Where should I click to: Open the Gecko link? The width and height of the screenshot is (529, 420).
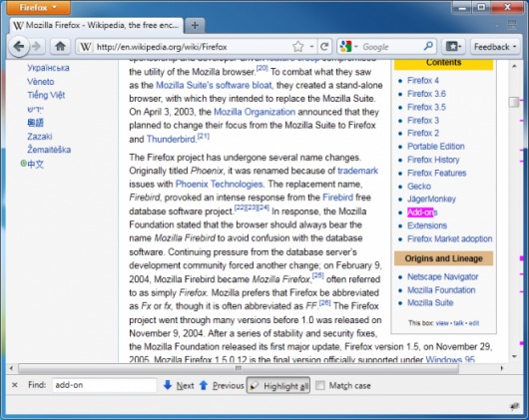coord(419,187)
